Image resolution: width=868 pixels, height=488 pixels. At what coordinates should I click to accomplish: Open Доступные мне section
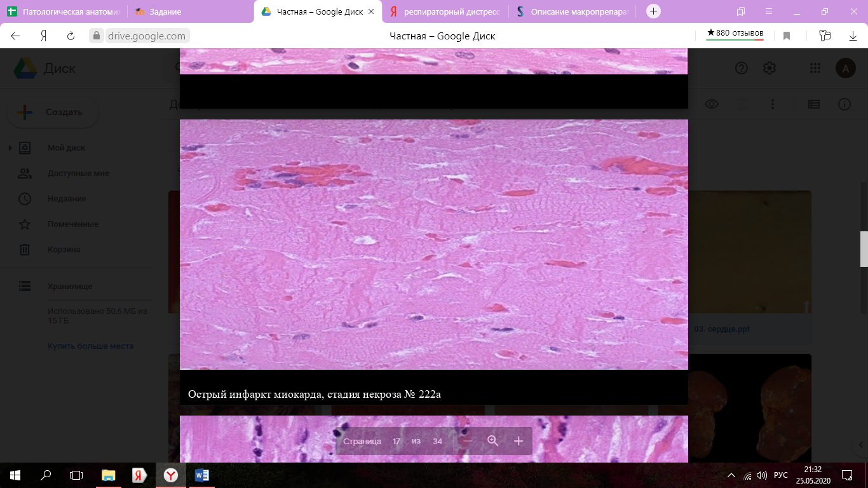78,173
